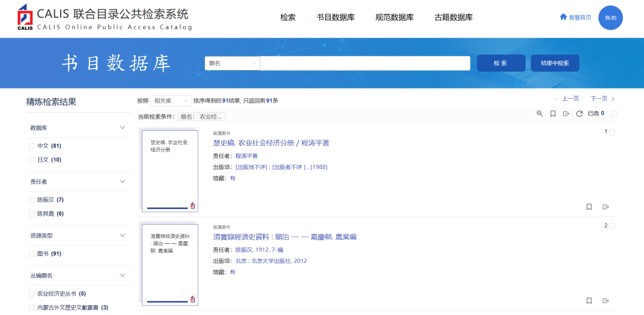Image resolution: width=644 pixels, height=315 pixels.
Task: Bookmark the 清實錄經濟史資料 record
Action: coord(589,301)
